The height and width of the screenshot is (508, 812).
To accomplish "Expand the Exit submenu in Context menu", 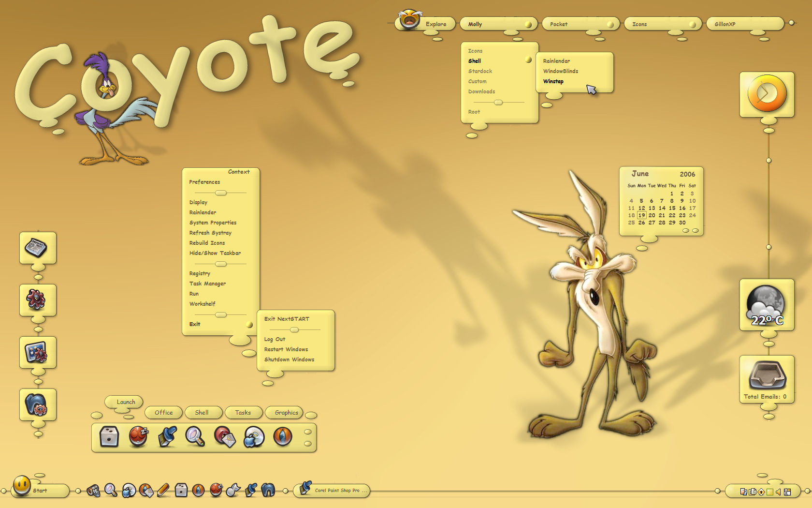I will tap(249, 325).
